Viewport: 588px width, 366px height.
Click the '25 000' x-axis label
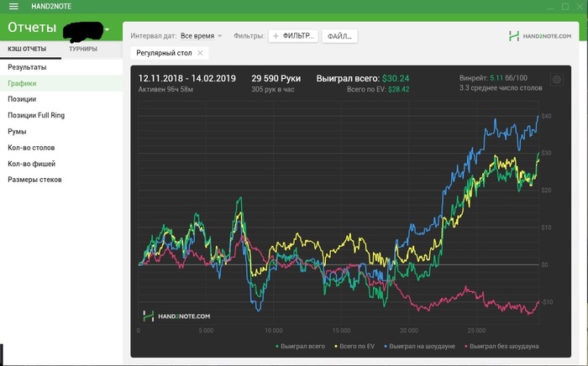tap(476, 331)
